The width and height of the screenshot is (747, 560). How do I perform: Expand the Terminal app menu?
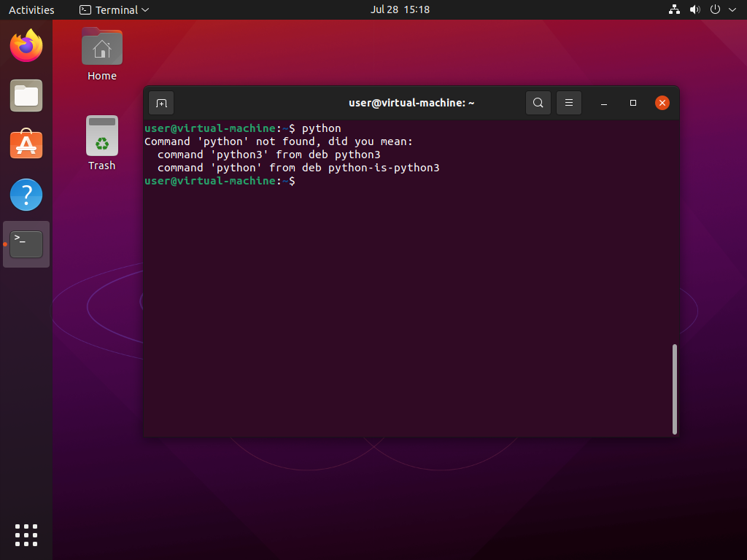tap(115, 9)
